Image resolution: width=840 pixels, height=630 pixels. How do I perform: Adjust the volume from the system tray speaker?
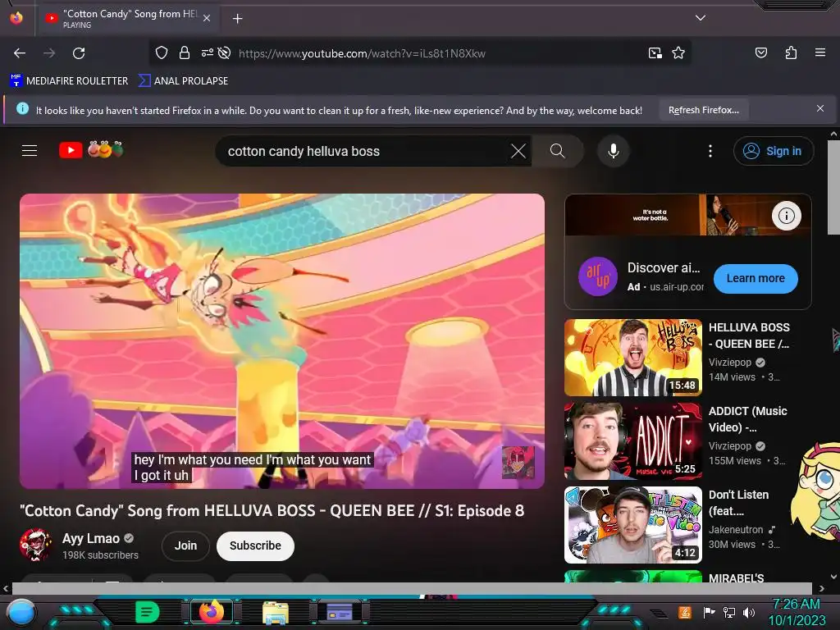point(748,612)
